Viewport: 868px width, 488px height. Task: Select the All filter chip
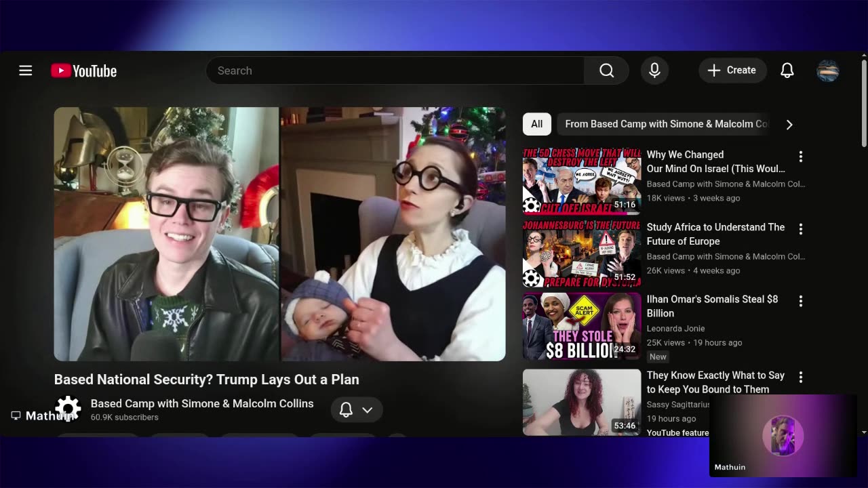(x=537, y=124)
